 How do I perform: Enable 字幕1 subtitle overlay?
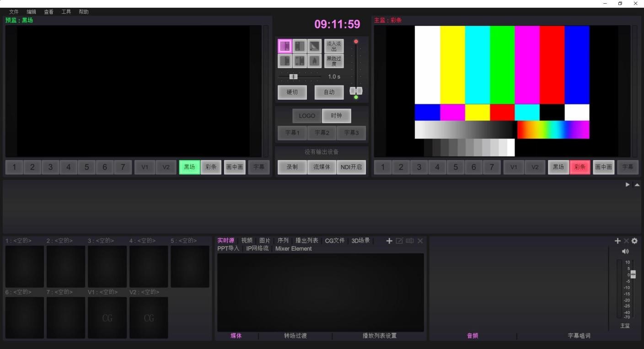[x=292, y=133]
